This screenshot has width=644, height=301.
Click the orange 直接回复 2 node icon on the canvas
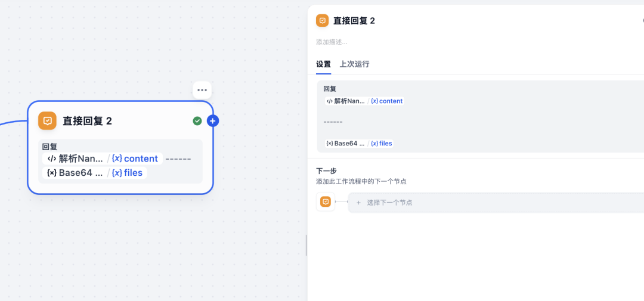[x=47, y=121]
